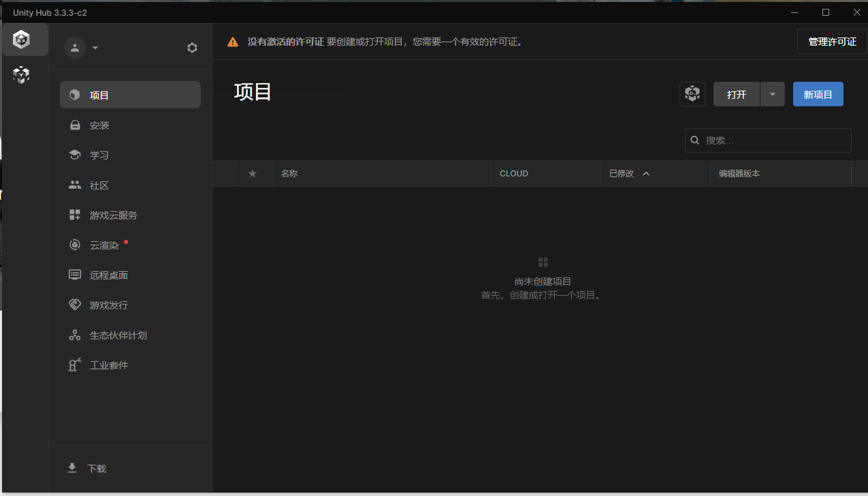Toggle the 已修改 column sort order
Viewport: 868px width, 496px height.
tap(628, 174)
